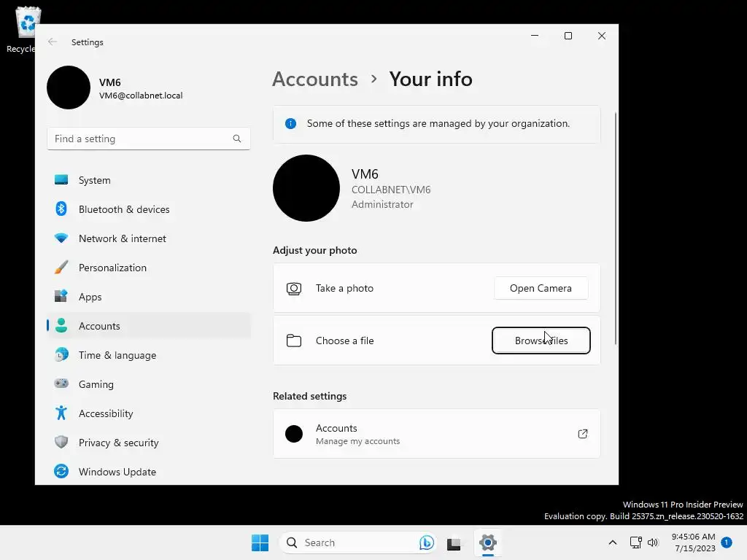Click the settings page vertical scrollbar
This screenshot has height=560, width=747.
pyautogui.click(x=615, y=228)
